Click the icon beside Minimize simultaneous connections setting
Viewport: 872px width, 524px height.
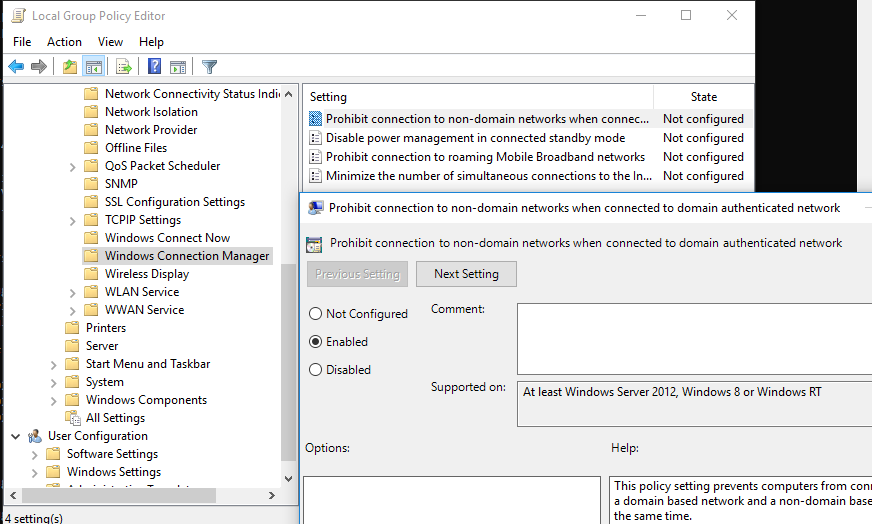click(x=315, y=176)
